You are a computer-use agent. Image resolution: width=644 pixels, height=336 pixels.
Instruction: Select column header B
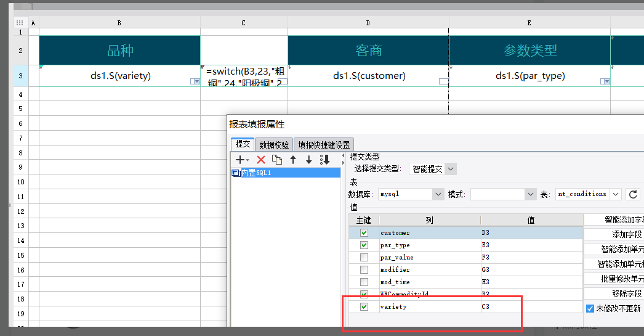point(119,23)
